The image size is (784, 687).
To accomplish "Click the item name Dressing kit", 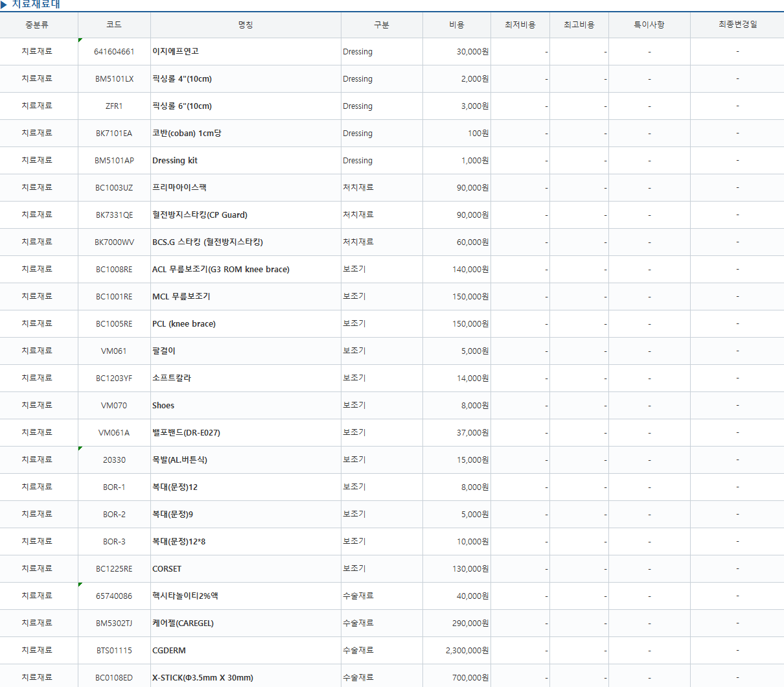I will (x=175, y=160).
